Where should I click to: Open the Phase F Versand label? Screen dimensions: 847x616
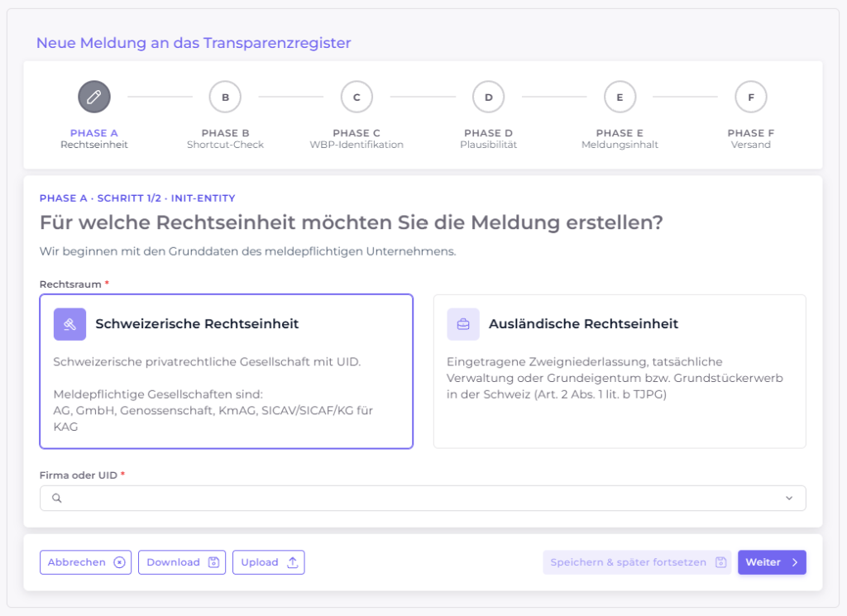click(751, 139)
